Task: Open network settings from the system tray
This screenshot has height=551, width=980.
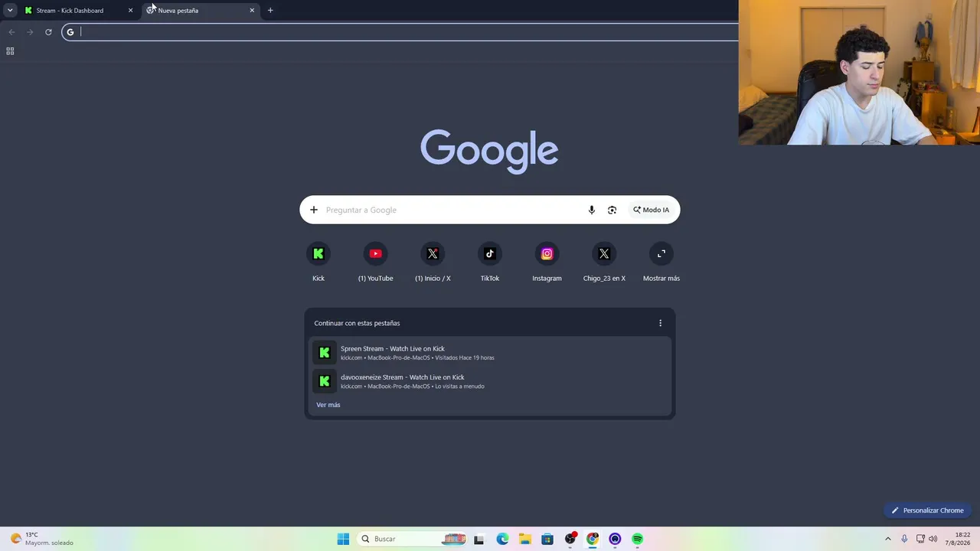Action: [920, 539]
